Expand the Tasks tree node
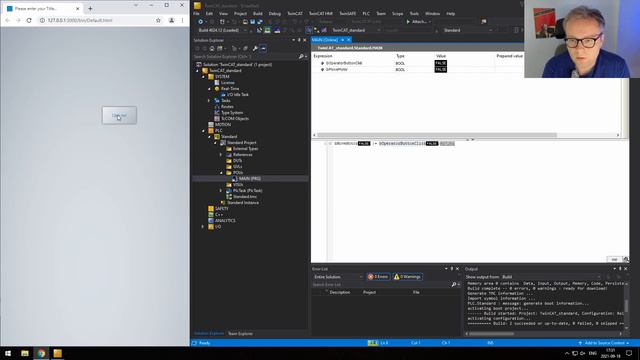The width and height of the screenshot is (640, 360). pos(209,101)
